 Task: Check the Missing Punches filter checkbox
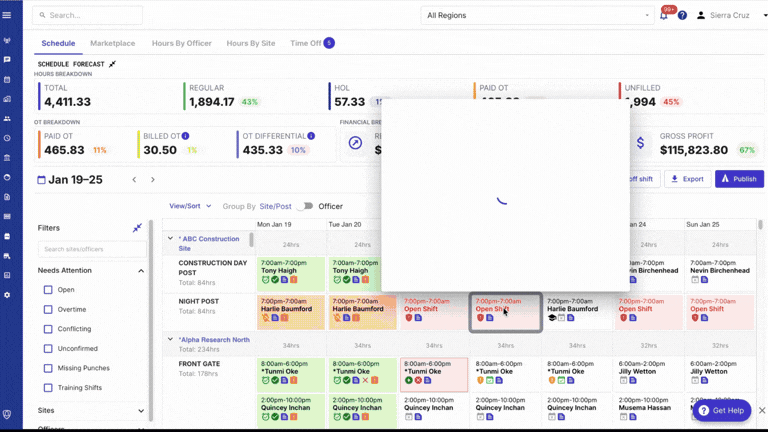coord(48,368)
